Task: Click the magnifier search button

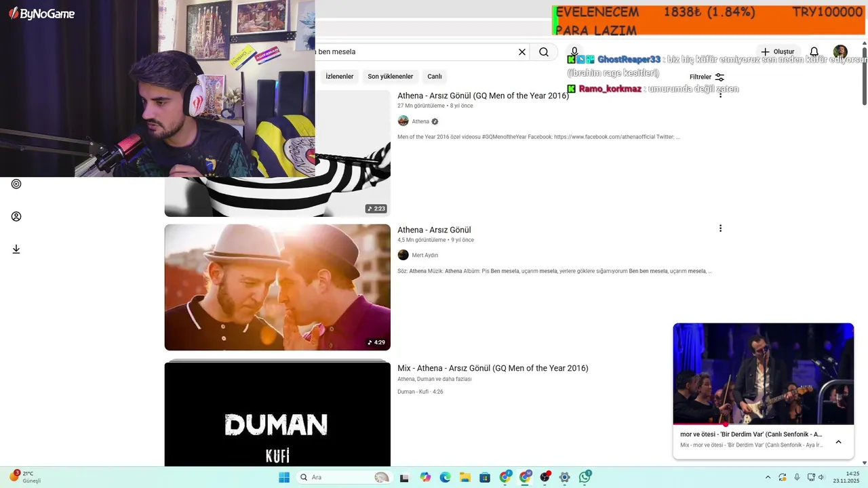Action: 544,52
